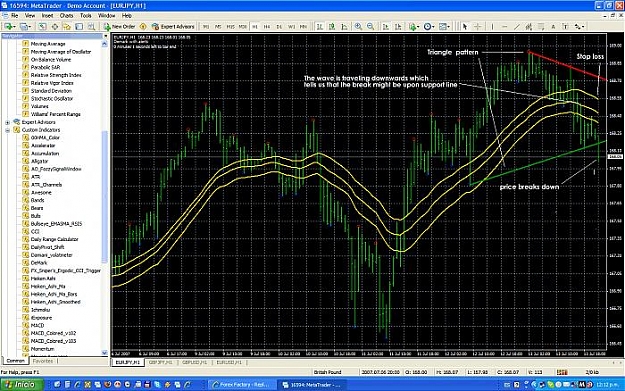Open the Strategy Tester icon
The height and width of the screenshot is (391, 625).
(x=91, y=26)
